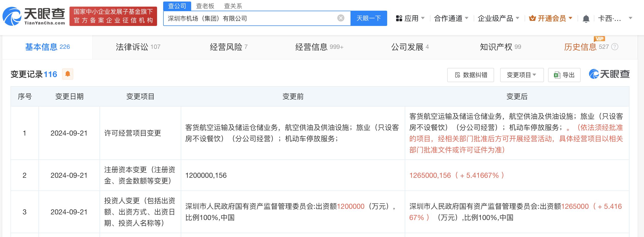The height and width of the screenshot is (237, 644).
Task: Open notifications via the bell icon
Action: (586, 18)
